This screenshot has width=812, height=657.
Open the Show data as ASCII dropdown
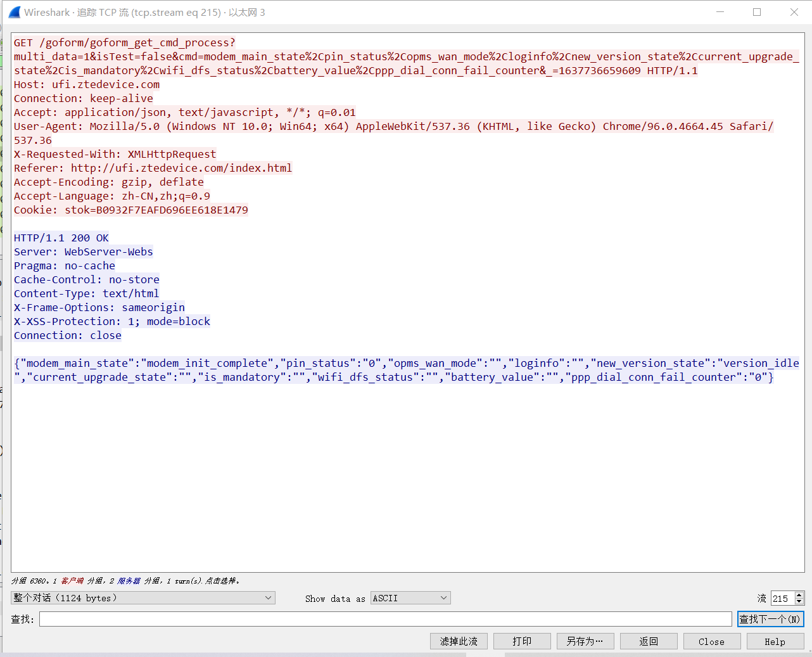[410, 598]
